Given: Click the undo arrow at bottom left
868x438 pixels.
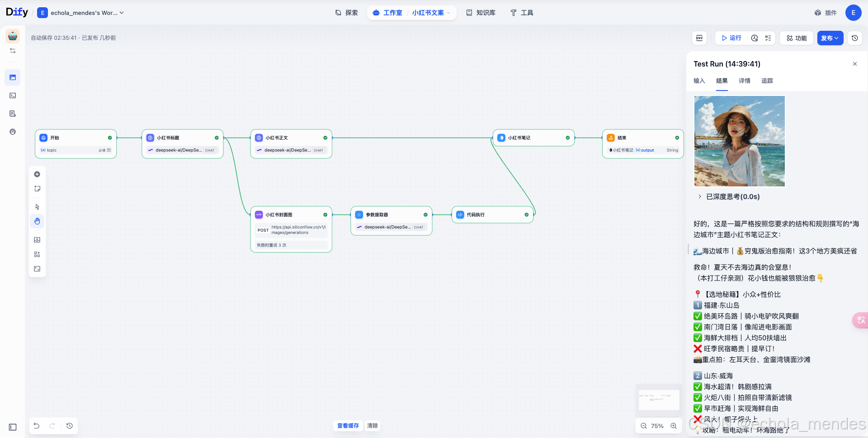Looking at the screenshot, I should [36, 426].
